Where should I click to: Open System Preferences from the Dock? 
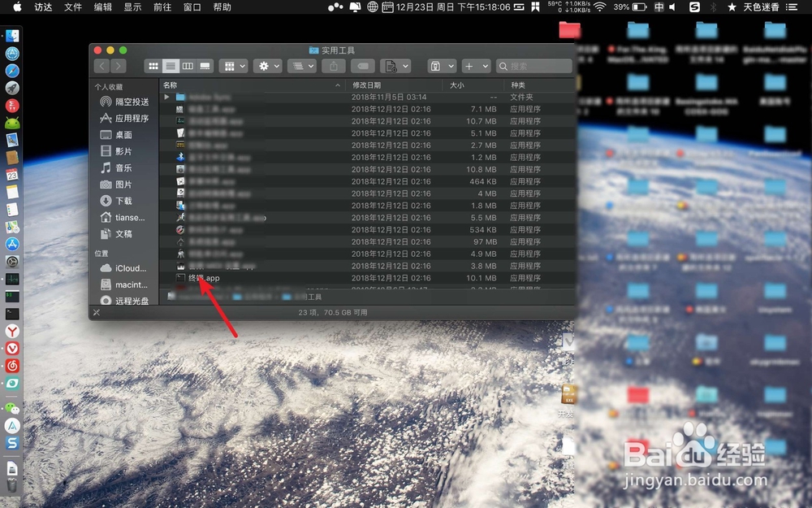(x=12, y=262)
